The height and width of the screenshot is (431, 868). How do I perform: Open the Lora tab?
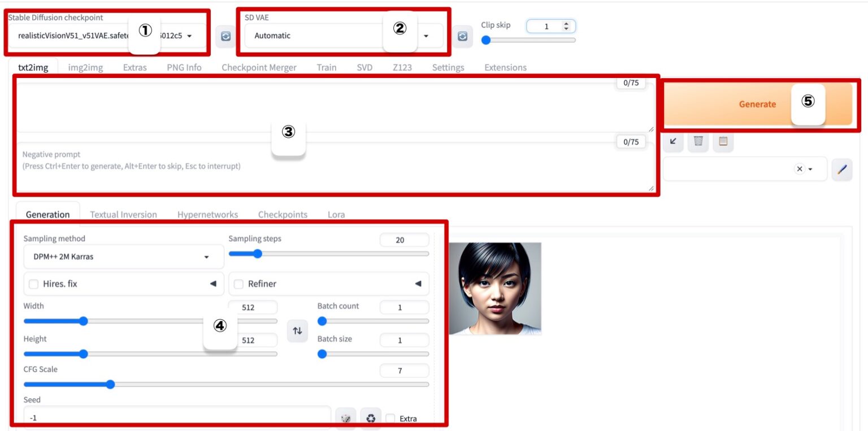tap(336, 215)
